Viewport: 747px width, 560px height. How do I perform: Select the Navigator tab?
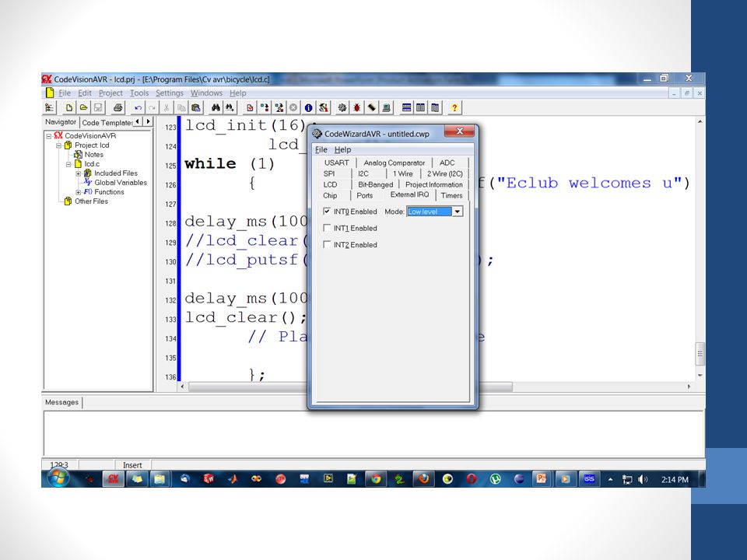coord(61,122)
